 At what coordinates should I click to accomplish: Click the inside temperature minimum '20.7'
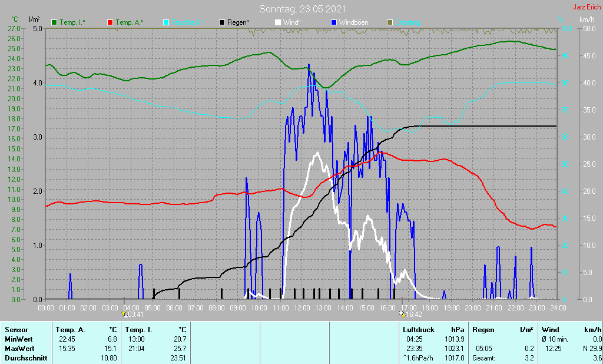click(180, 339)
